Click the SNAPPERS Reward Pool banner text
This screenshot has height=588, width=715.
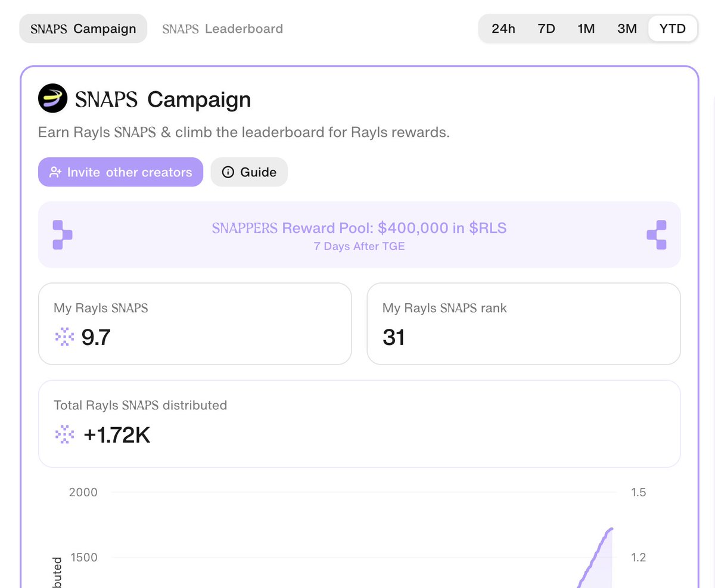tap(359, 229)
